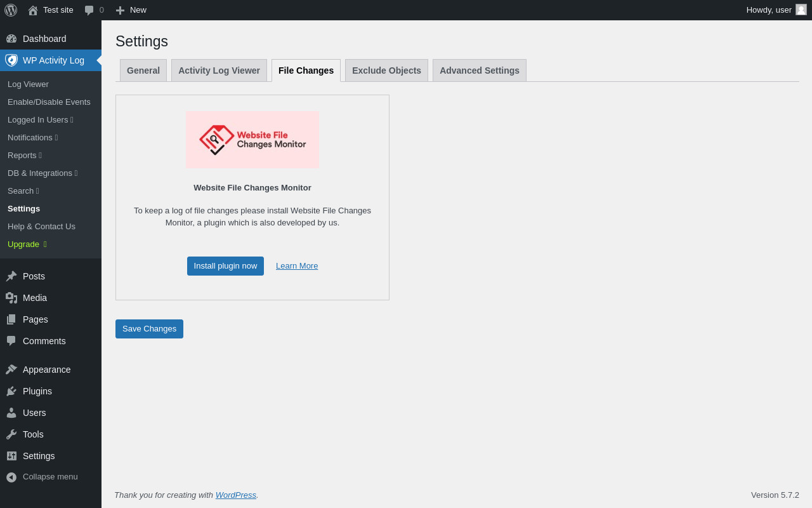Click the Save Changes button

click(x=149, y=329)
